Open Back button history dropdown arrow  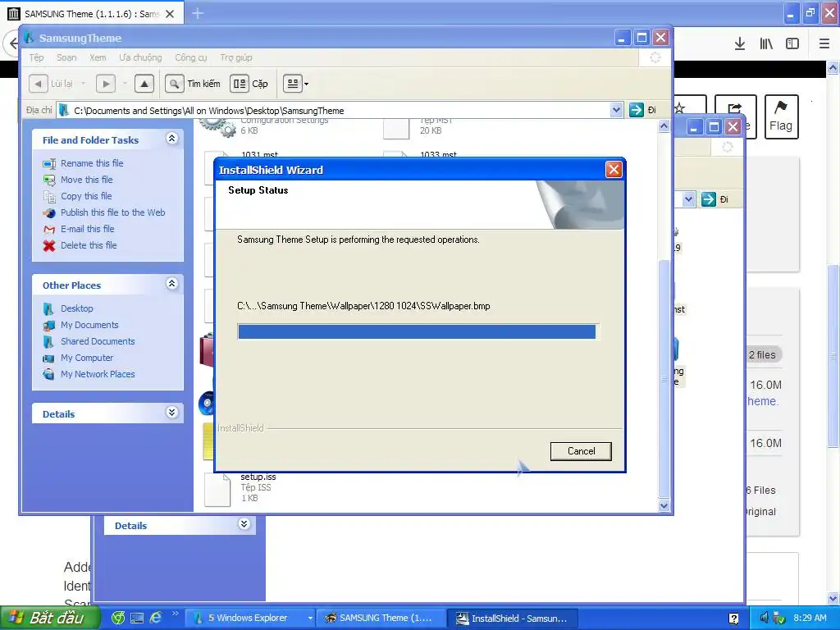click(x=83, y=84)
